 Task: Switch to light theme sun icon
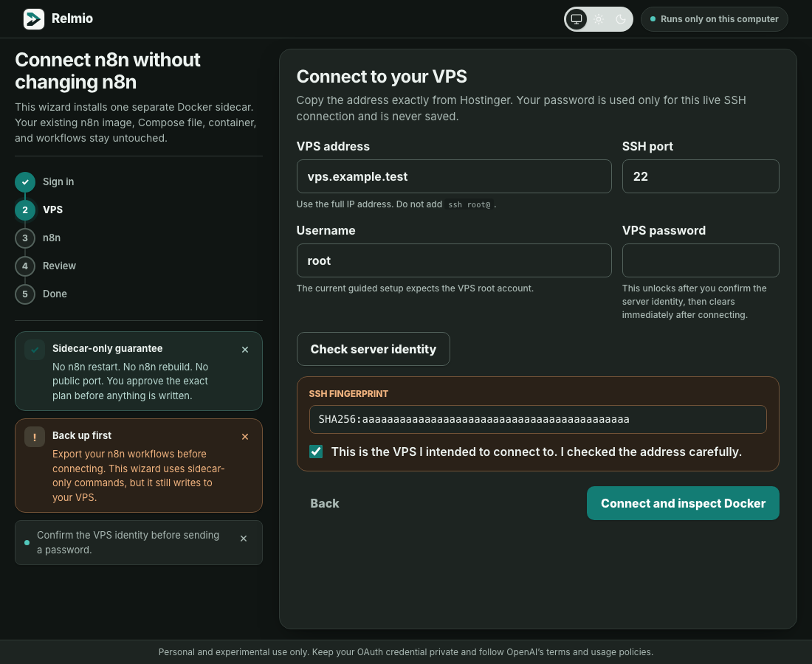pyautogui.click(x=599, y=19)
